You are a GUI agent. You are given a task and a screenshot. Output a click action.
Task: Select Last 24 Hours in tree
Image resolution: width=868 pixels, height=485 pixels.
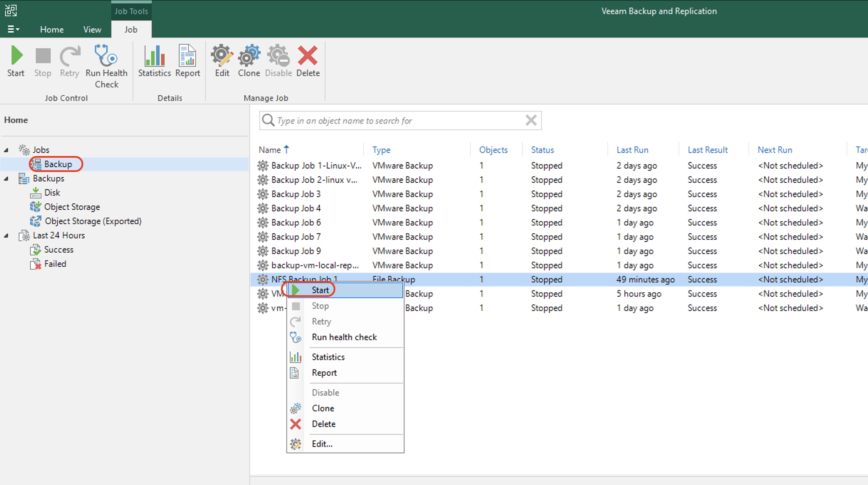[x=59, y=235]
